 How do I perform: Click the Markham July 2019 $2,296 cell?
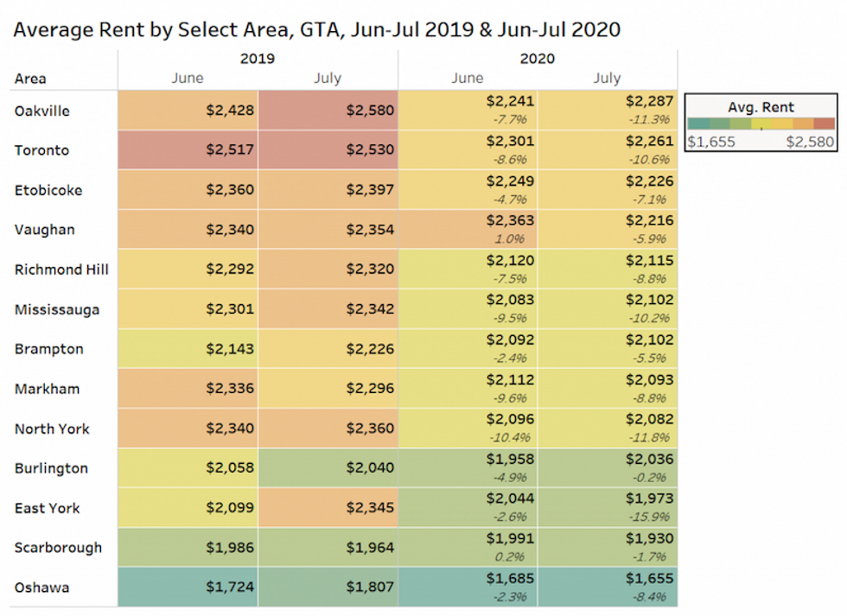click(x=328, y=388)
